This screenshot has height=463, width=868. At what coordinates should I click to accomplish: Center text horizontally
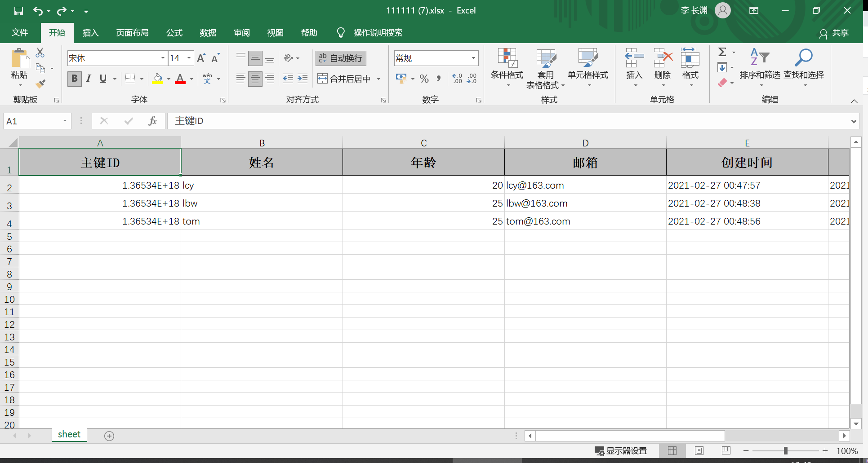pyautogui.click(x=255, y=79)
